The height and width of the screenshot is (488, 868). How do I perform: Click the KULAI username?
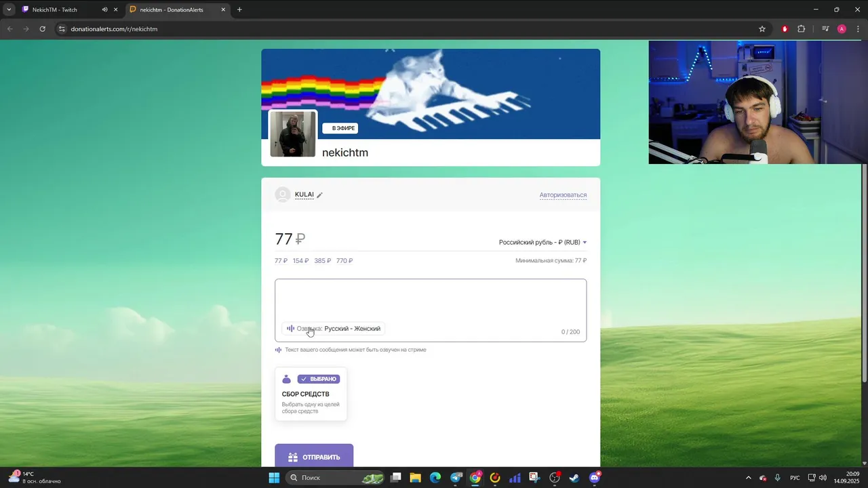click(x=304, y=195)
